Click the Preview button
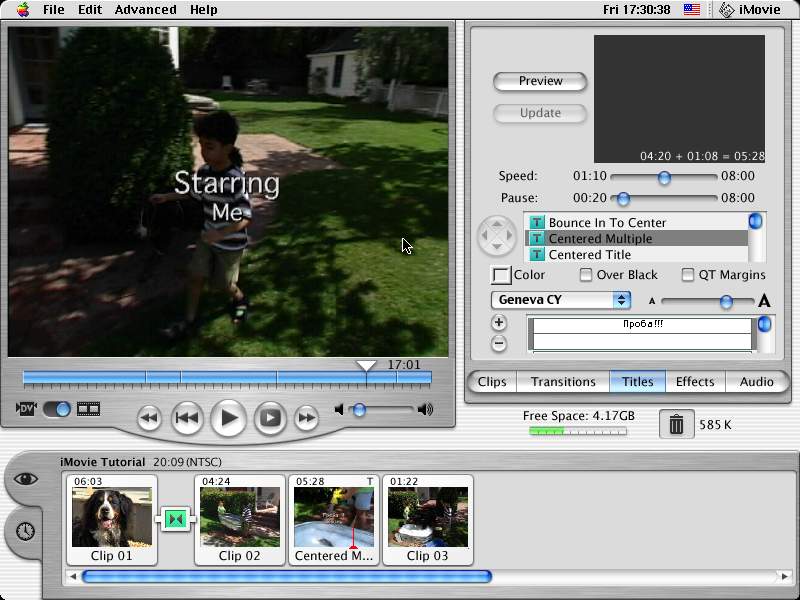The image size is (800, 600). [x=540, y=81]
